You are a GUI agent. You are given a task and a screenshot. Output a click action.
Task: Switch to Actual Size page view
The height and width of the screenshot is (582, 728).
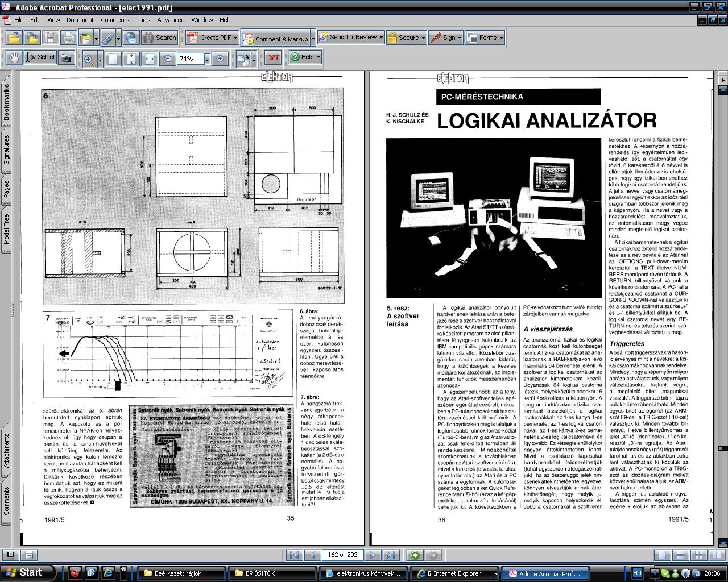(x=113, y=59)
